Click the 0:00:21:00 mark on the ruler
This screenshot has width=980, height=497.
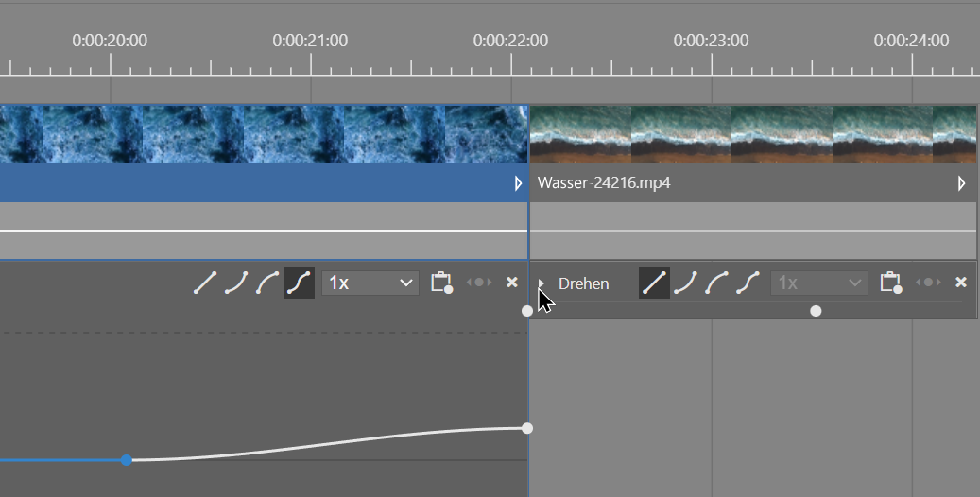[310, 41]
